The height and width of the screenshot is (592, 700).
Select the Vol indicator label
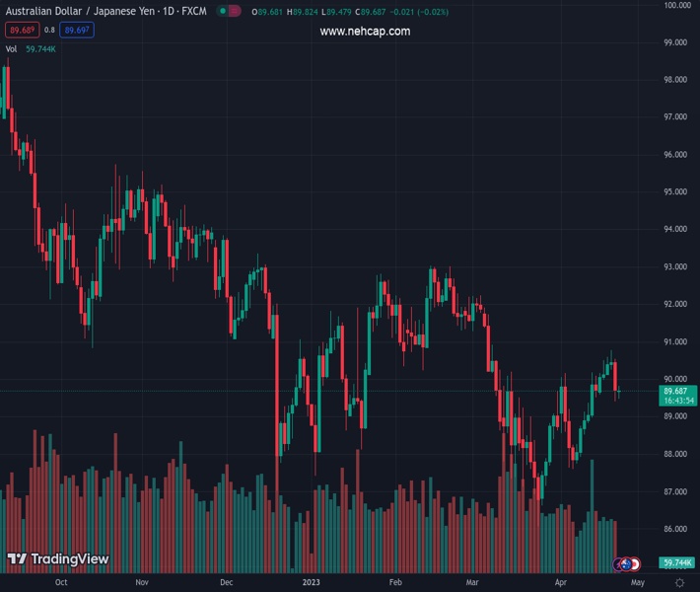(12, 48)
